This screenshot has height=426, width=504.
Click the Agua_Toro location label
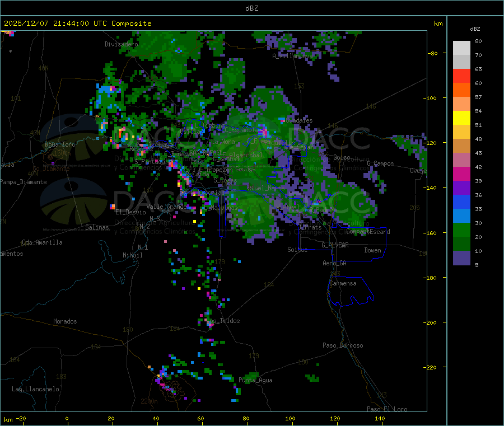click(60, 144)
